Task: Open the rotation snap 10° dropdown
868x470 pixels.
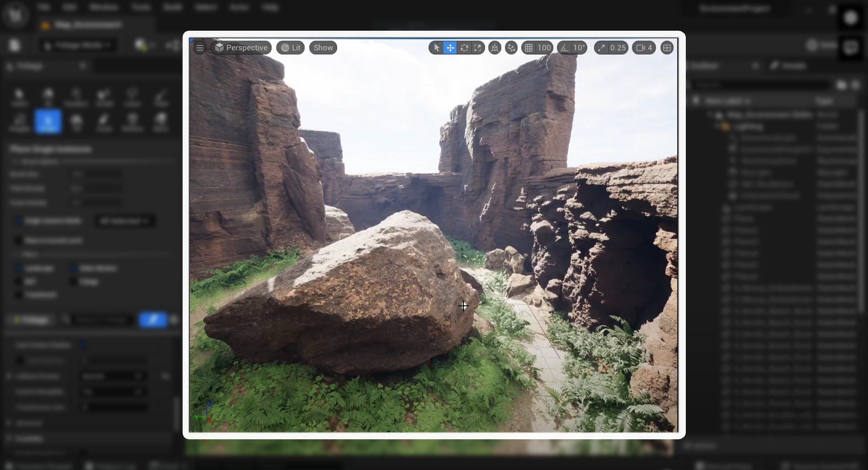Action: (579, 48)
